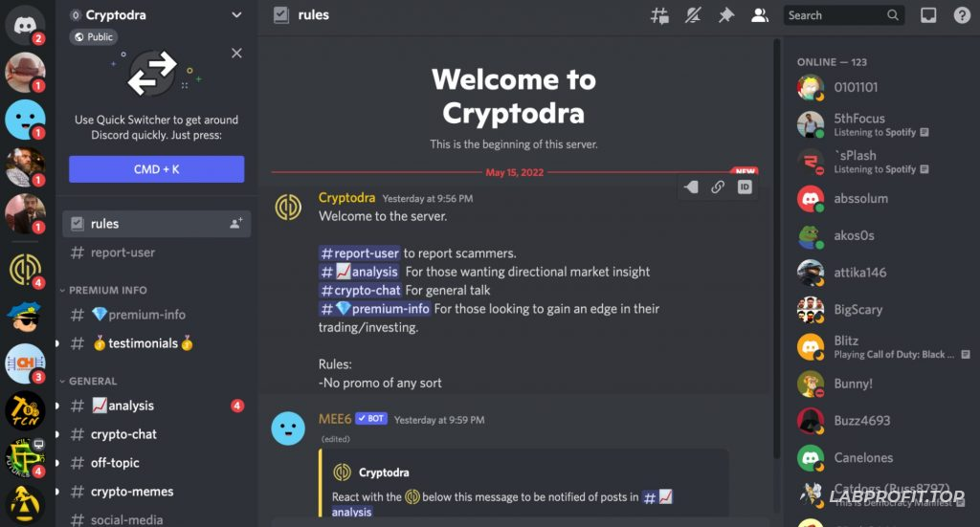Open the Inbox icon
The width and height of the screenshot is (980, 527).
click(x=928, y=15)
